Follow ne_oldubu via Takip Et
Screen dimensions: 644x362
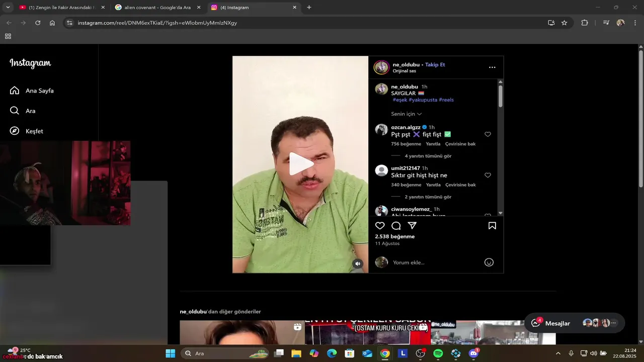pyautogui.click(x=435, y=64)
